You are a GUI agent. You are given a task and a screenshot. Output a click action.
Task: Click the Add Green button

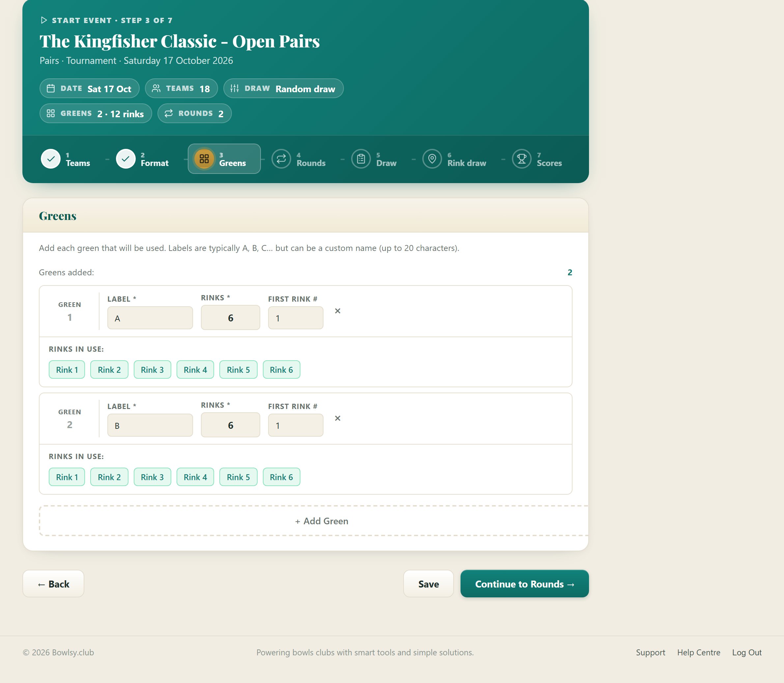tap(314, 521)
